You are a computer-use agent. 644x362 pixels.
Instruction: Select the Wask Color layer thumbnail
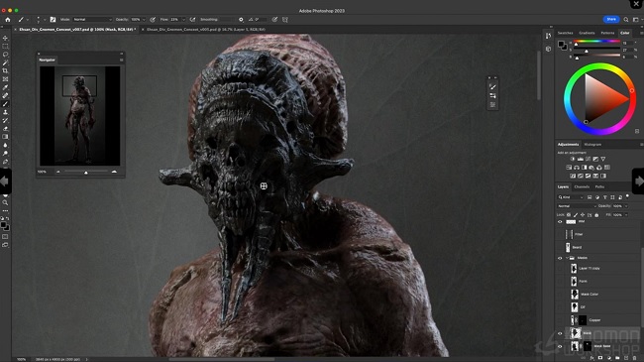[575, 295]
